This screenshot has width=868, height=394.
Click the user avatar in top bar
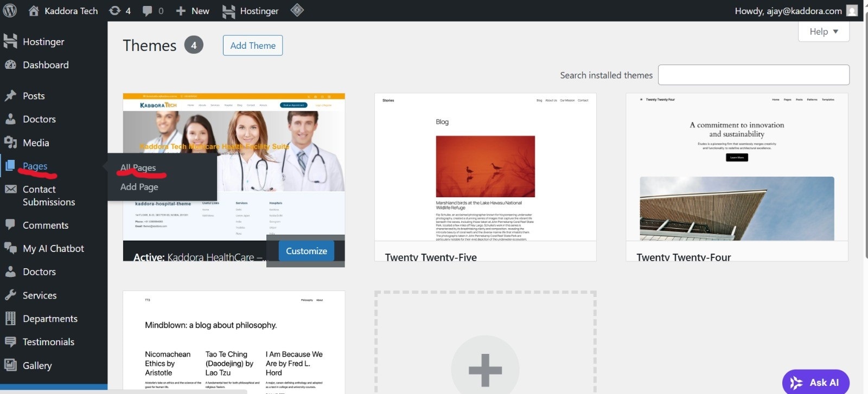point(852,11)
